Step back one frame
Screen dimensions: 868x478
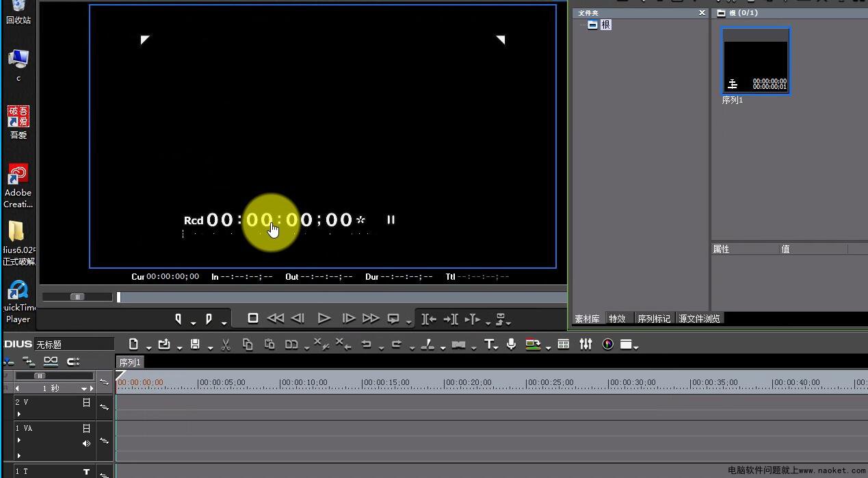click(x=298, y=318)
